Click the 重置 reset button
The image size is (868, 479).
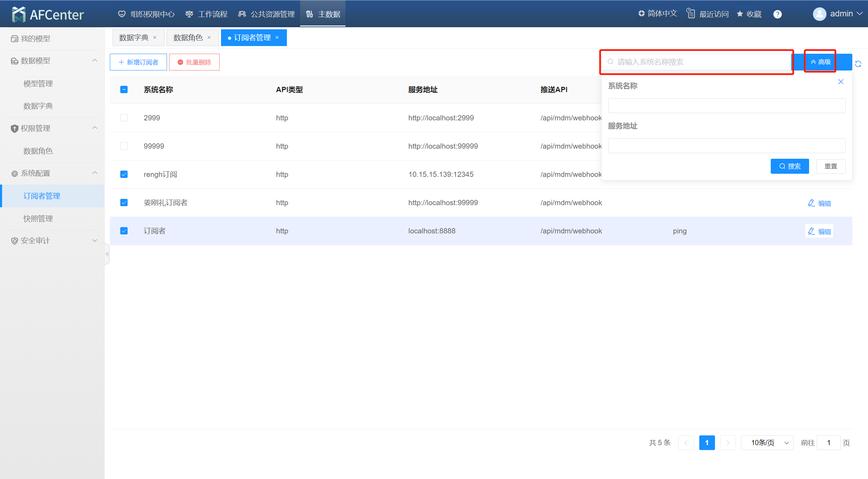coord(830,166)
